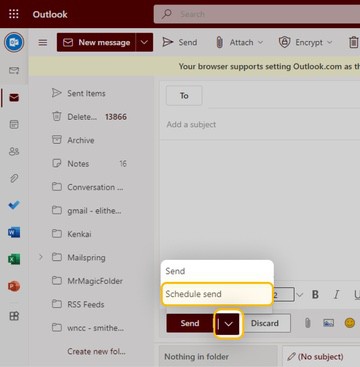Launch Excel from the sidebar
This screenshot has width=360, height=367.
(x=14, y=259)
